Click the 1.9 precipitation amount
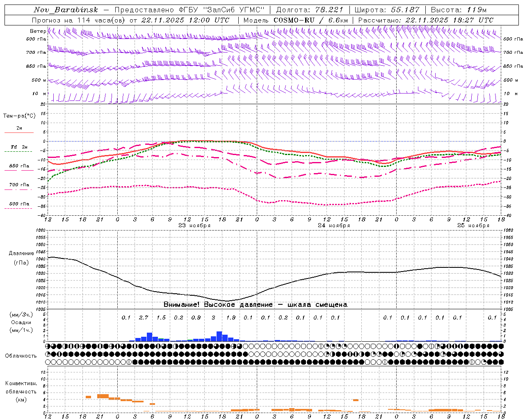525x420 pixels. pos(231,317)
